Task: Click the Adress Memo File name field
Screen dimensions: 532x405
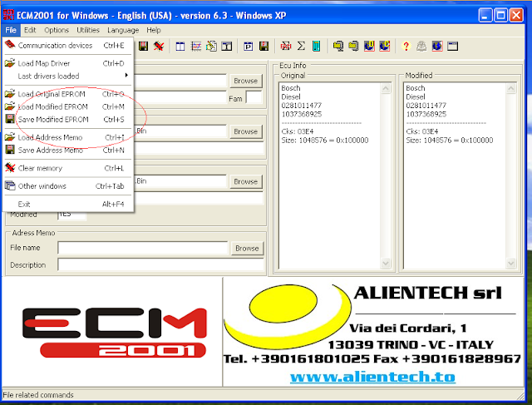Action: click(x=143, y=248)
